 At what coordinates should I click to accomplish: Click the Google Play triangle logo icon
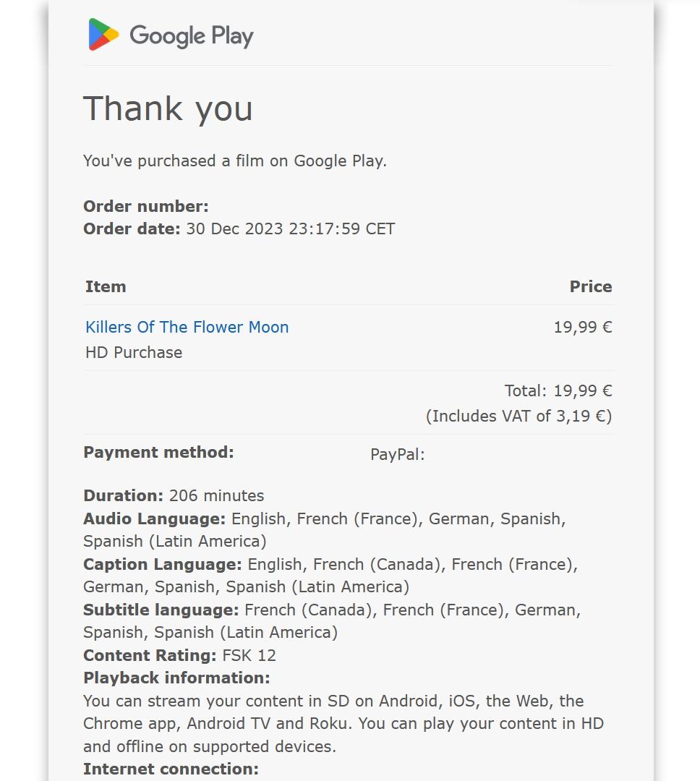(103, 35)
